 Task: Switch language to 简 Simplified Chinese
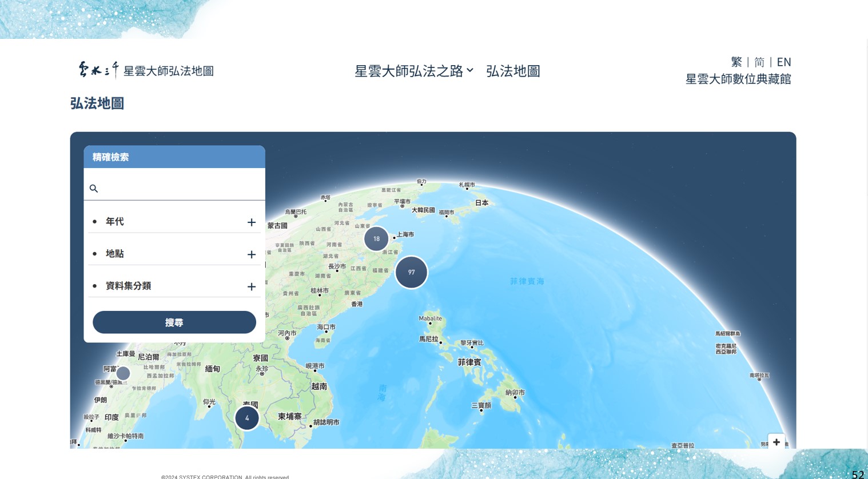coord(759,62)
